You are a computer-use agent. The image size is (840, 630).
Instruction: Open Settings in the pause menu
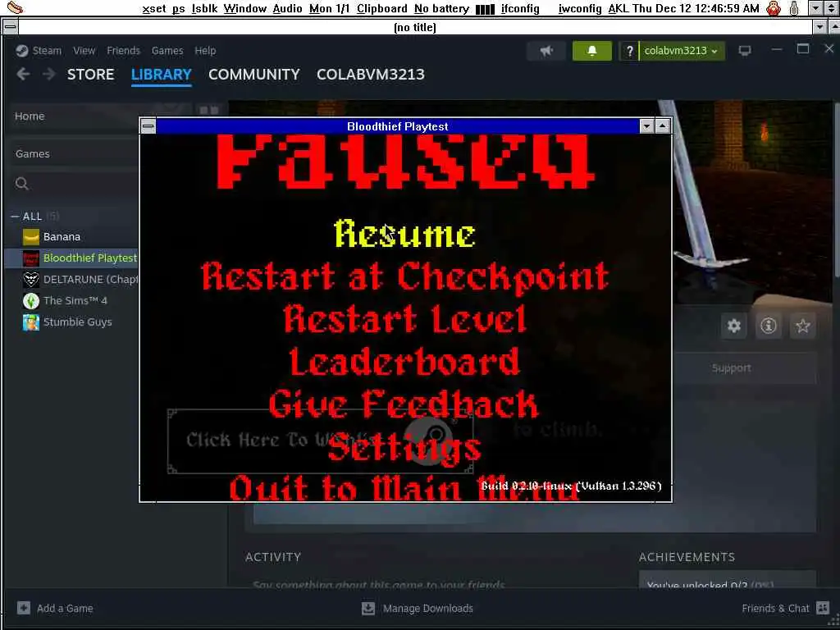tap(404, 447)
